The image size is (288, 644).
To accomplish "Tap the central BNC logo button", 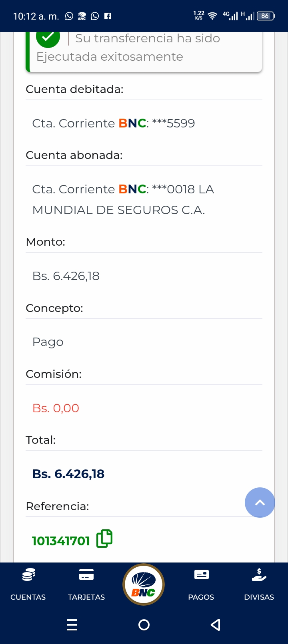I will [x=144, y=584].
